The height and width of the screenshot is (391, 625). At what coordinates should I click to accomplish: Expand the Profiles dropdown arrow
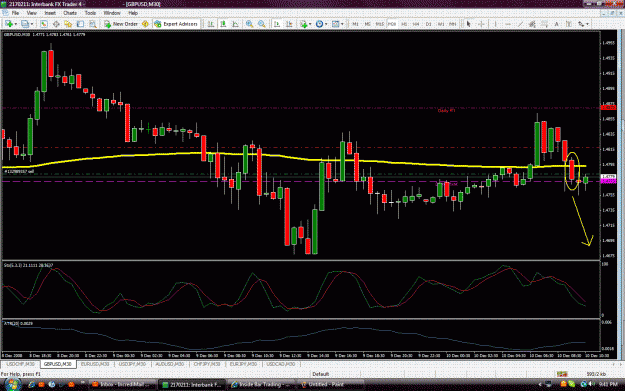pos(32,24)
